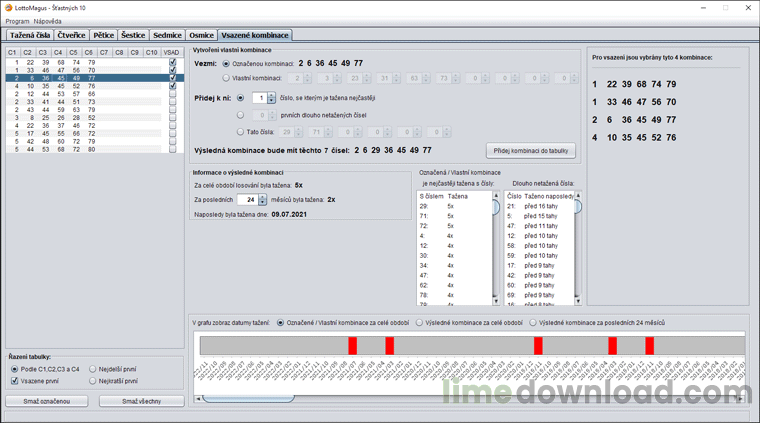The width and height of the screenshot is (760, 423).
Task: Click the spinner on the Přidej k ní number field
Action: click(x=271, y=98)
